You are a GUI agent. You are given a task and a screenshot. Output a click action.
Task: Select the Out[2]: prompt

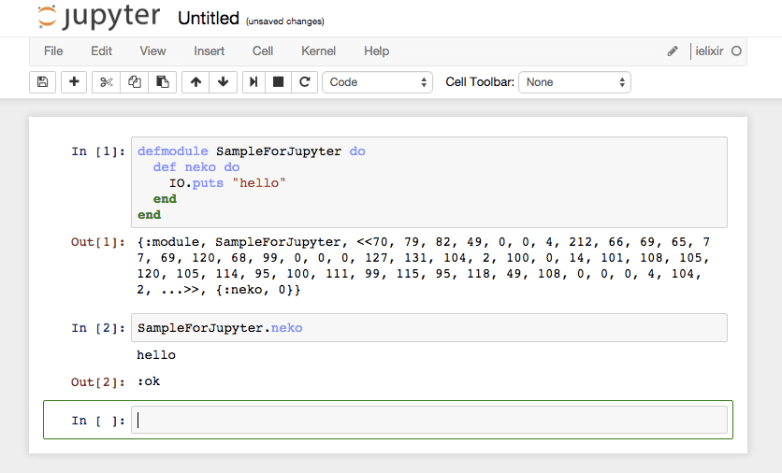point(98,382)
